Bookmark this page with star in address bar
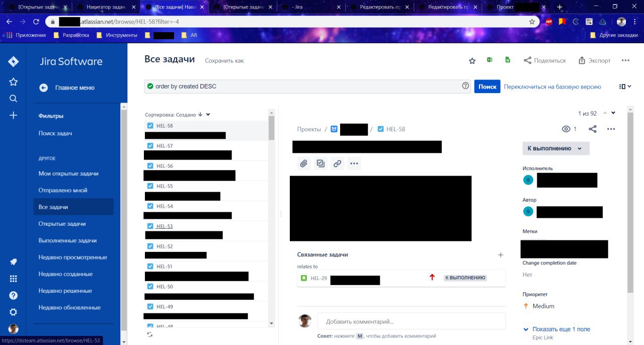The height and width of the screenshot is (345, 644). point(532,22)
